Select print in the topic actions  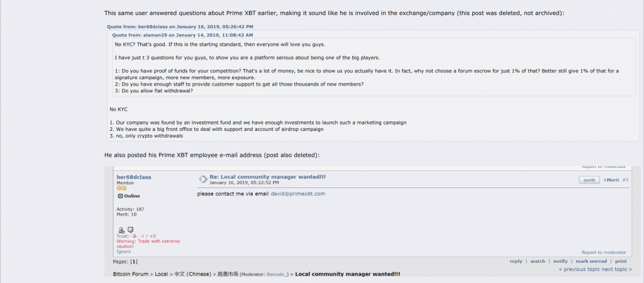[621, 261]
